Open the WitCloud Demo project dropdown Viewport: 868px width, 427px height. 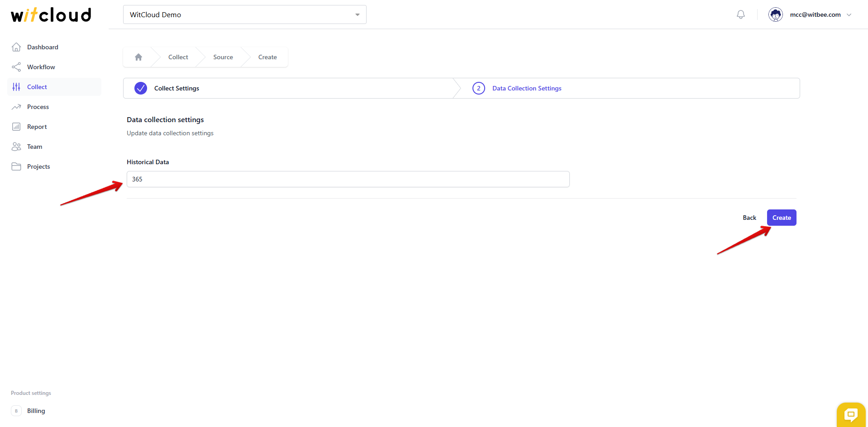pyautogui.click(x=245, y=14)
